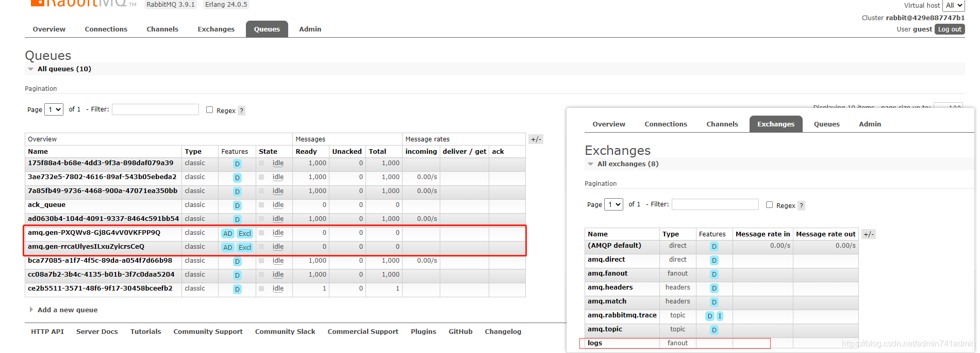Open queue 175f88a4-b68e-4dd3-9f3a-898daf079a39

click(101, 163)
